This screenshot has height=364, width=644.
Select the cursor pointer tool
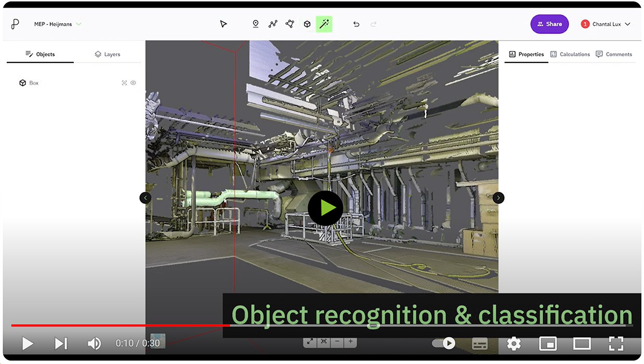223,24
